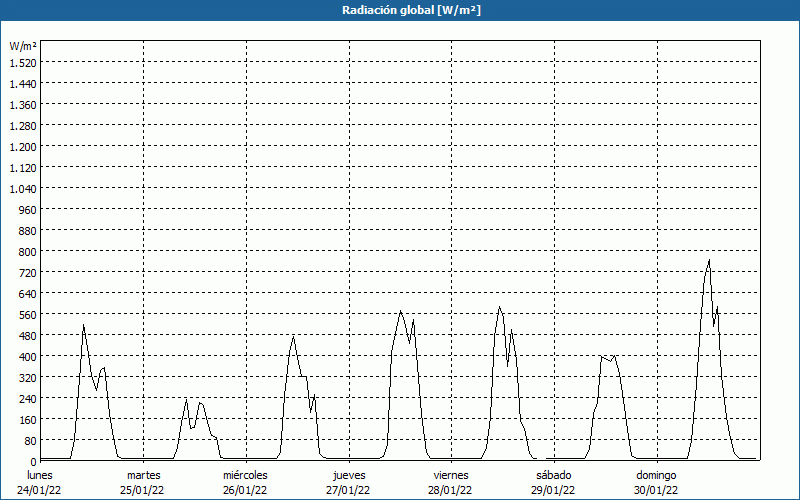Select the 1.360 y-axis value
This screenshot has width=800, height=500.
point(23,104)
